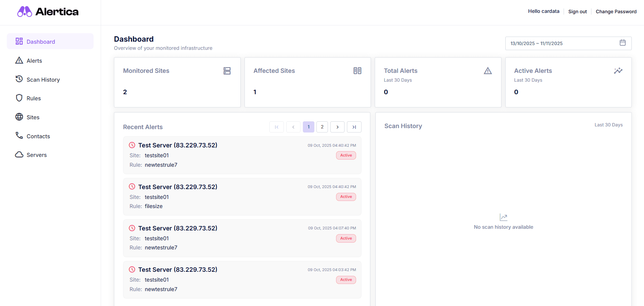This screenshot has height=306, width=644.
Task: Jump to last page of Recent Alerts
Action: click(x=354, y=127)
